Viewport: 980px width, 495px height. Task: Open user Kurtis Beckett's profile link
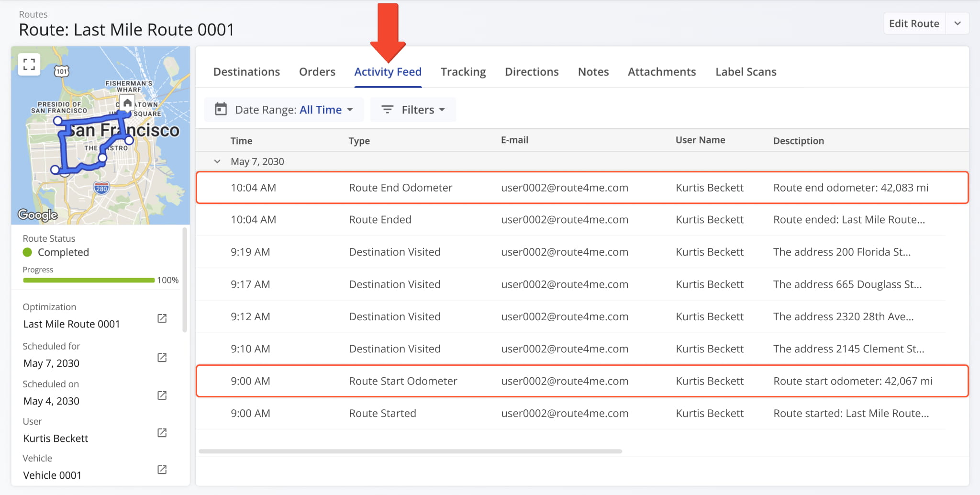162,433
